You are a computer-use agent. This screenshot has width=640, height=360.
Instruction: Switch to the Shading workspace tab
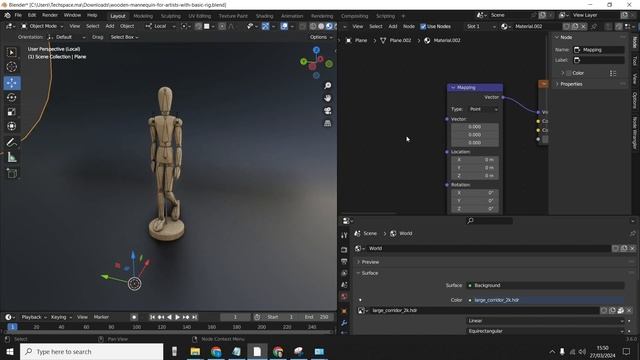(264, 16)
